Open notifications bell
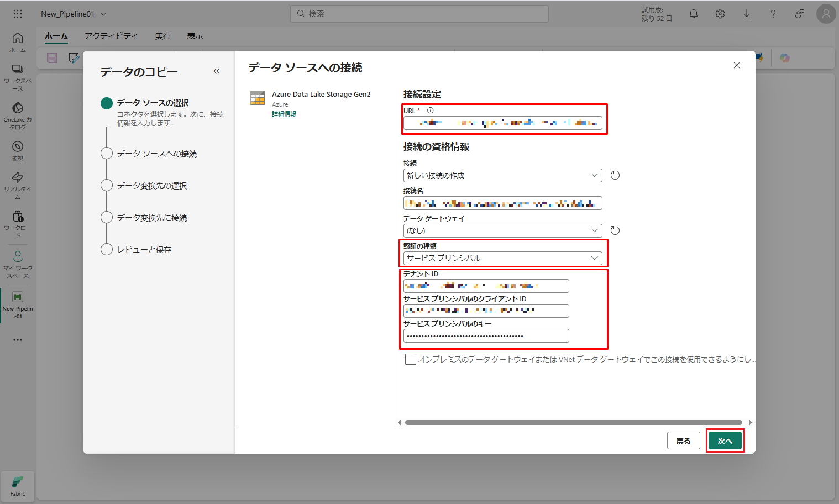Viewport: 839px width, 504px height. tap(694, 14)
